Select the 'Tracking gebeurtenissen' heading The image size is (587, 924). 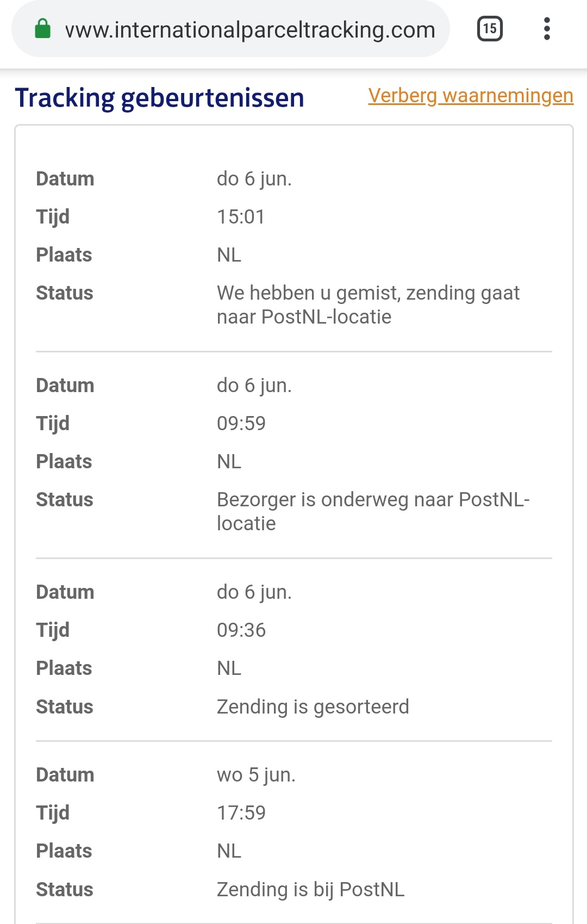click(x=159, y=98)
